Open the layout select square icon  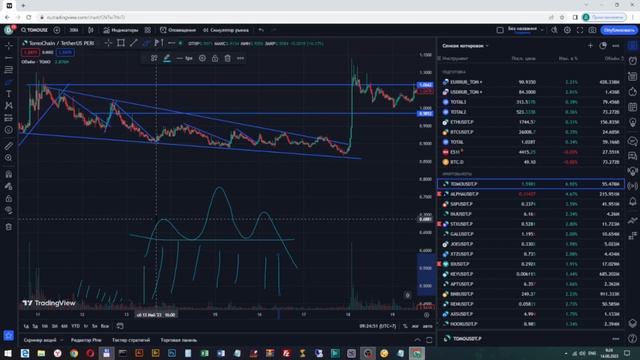click(x=500, y=30)
